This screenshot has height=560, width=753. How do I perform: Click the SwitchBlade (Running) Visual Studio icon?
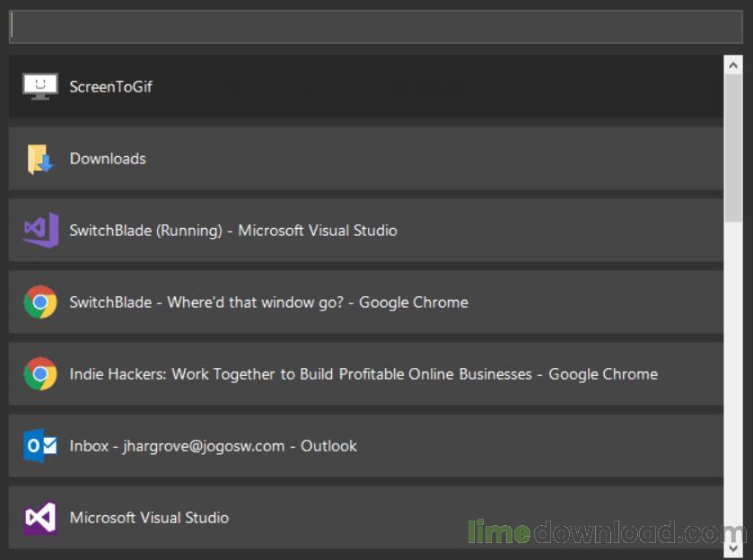point(40,230)
